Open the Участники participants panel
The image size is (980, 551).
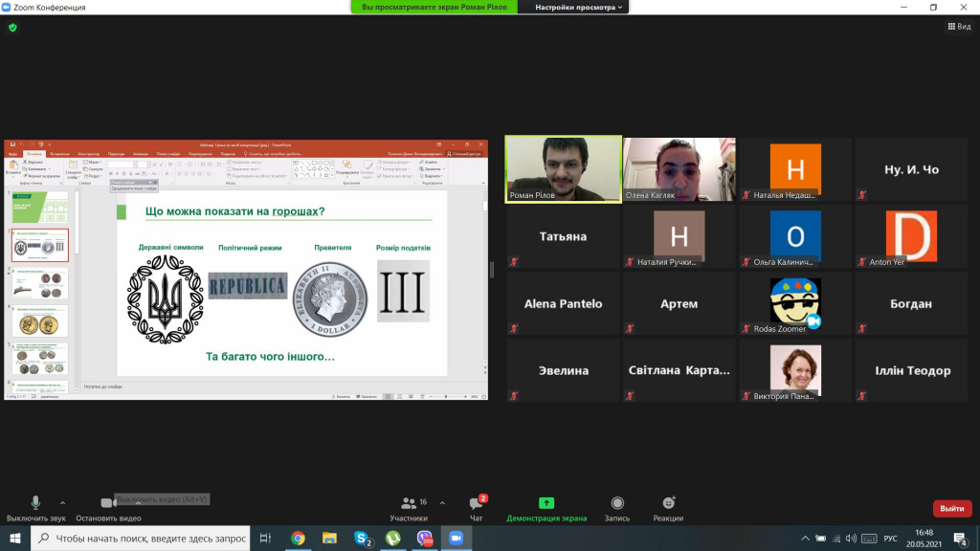click(409, 509)
